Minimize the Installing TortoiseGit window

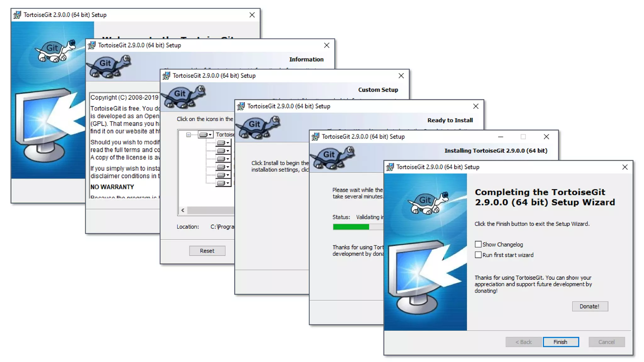501,137
